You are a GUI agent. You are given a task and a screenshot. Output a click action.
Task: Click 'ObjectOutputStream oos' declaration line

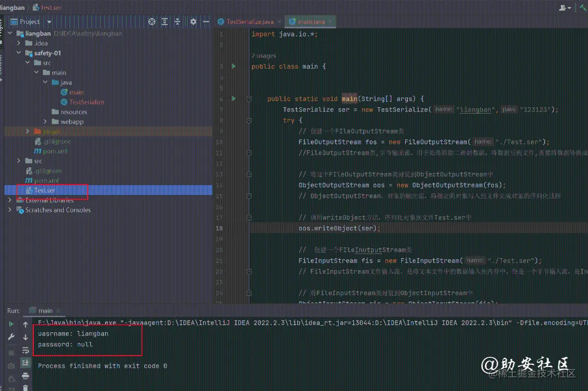pos(402,185)
